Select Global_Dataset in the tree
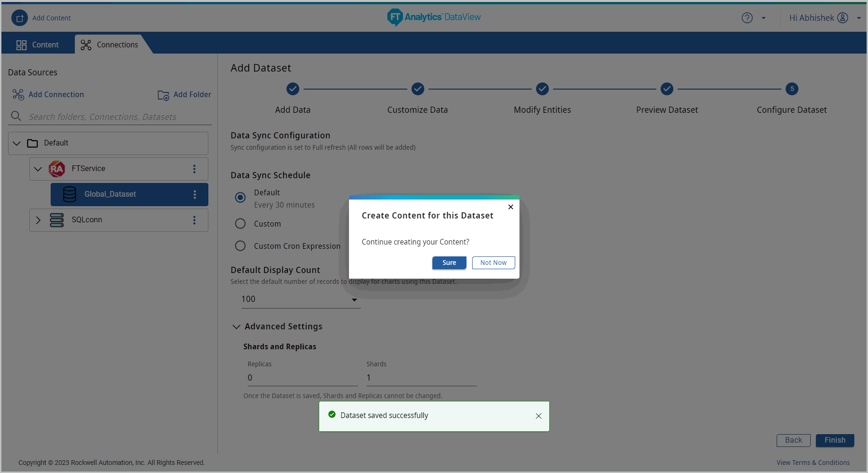 pyautogui.click(x=129, y=194)
